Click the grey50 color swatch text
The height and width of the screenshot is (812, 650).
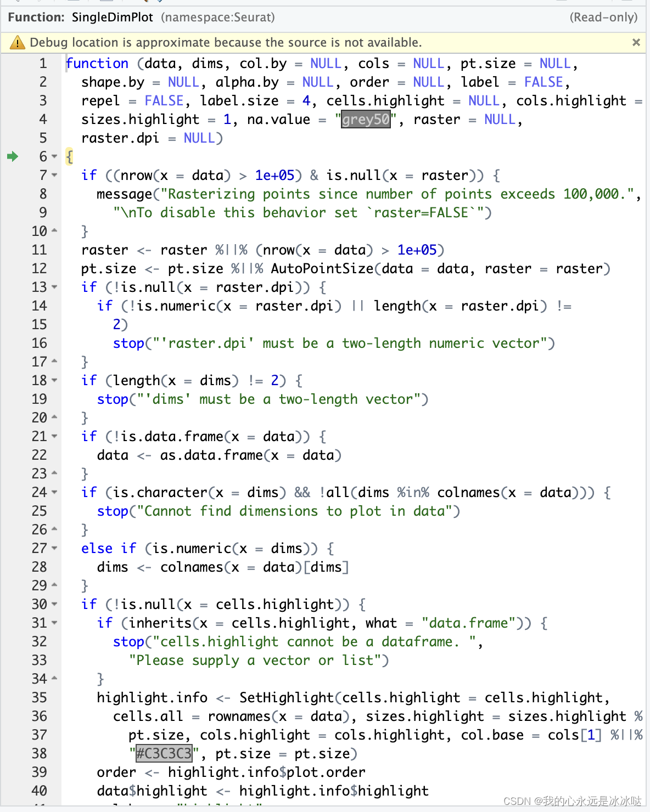click(366, 119)
